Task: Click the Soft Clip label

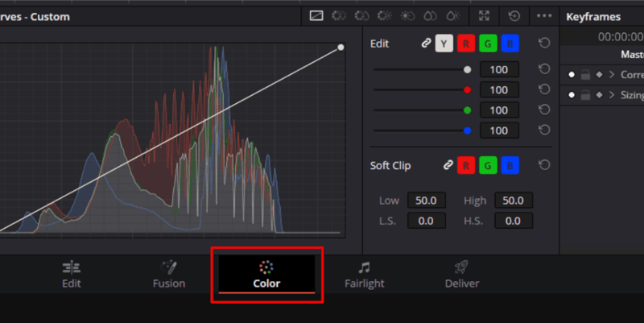Action: click(x=390, y=166)
